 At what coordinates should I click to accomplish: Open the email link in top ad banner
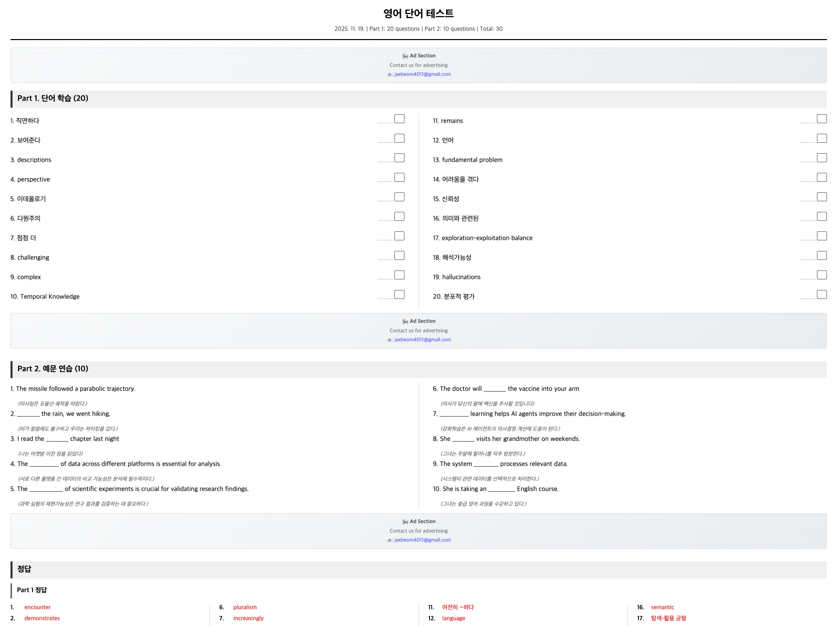coord(423,74)
